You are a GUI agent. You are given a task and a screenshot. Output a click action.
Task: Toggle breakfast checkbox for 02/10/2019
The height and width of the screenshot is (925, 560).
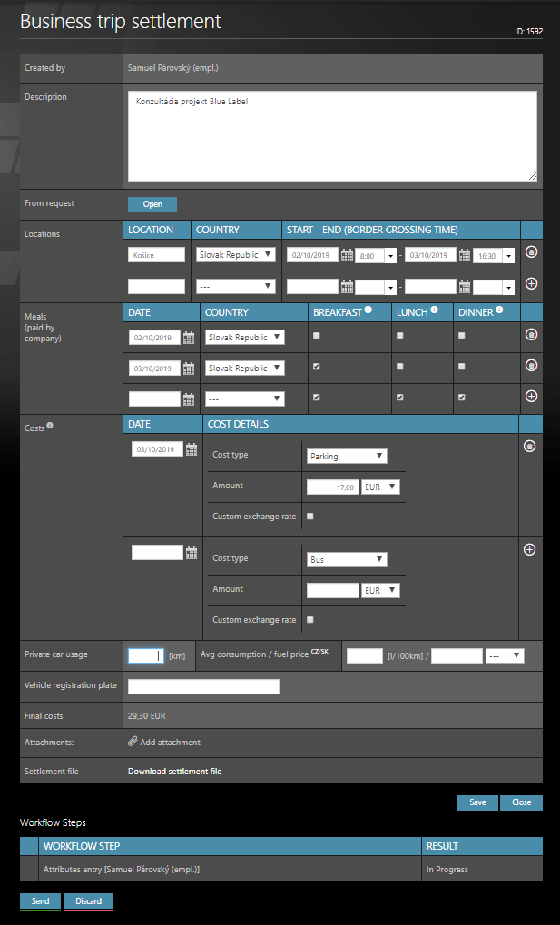click(316, 337)
